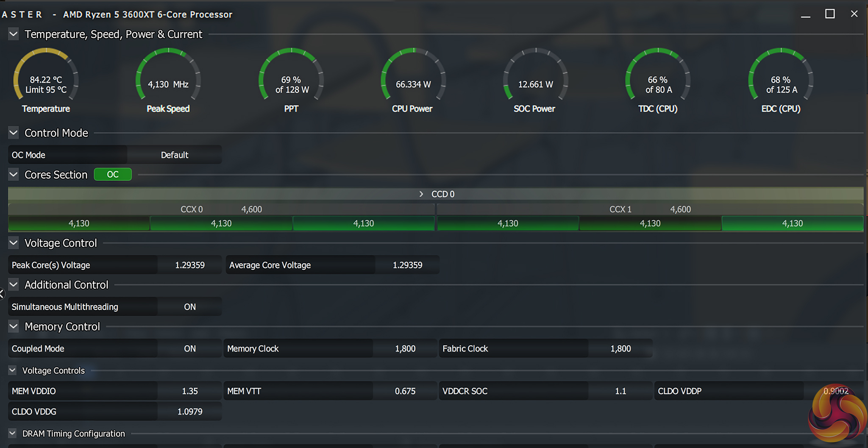Image resolution: width=868 pixels, height=448 pixels.
Task: Toggle Simultaneous Multithreading ON value
Action: 190,306
